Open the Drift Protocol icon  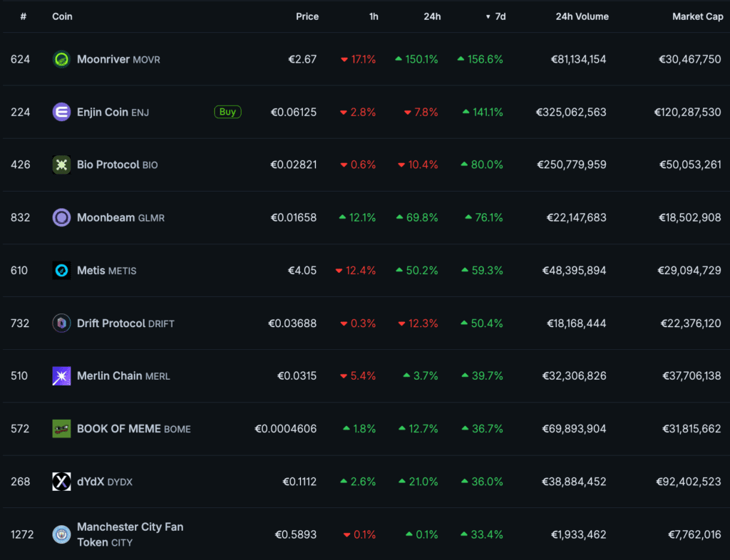[x=61, y=323]
